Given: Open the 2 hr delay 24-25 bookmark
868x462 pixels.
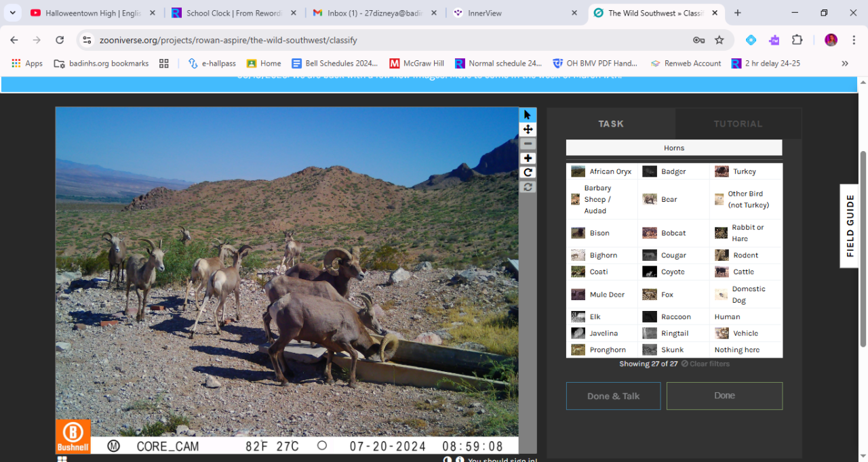Looking at the screenshot, I should click(766, 63).
